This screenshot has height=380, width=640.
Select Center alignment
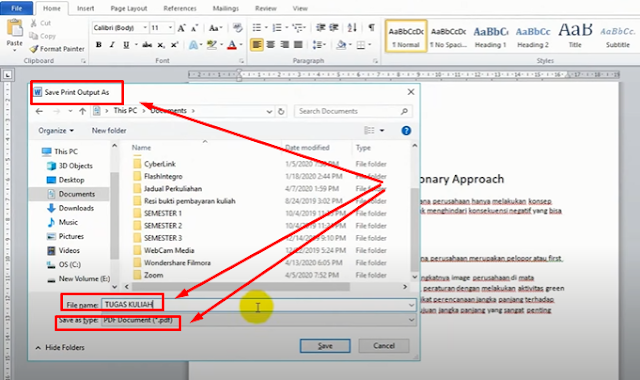(271, 44)
